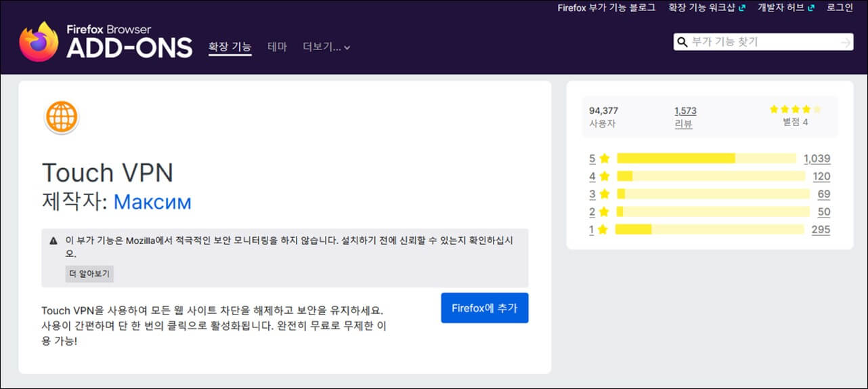Click the search arrow submit icon
Viewport: 868px width, 389px height.
[x=844, y=42]
